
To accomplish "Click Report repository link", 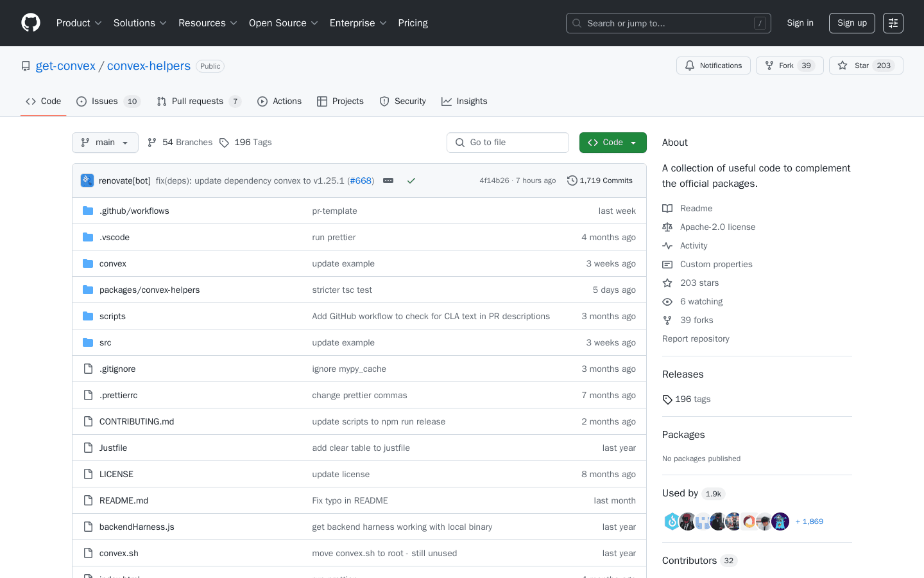I will pos(696,339).
